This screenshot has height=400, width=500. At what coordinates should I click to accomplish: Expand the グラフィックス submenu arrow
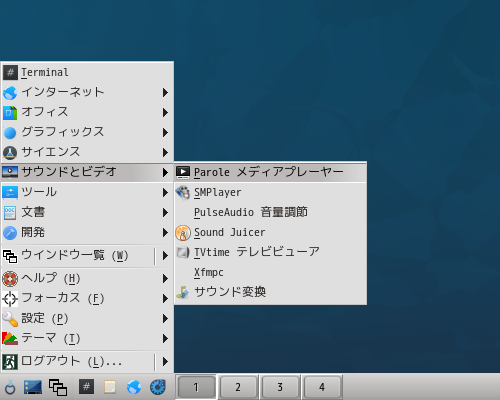click(x=165, y=132)
